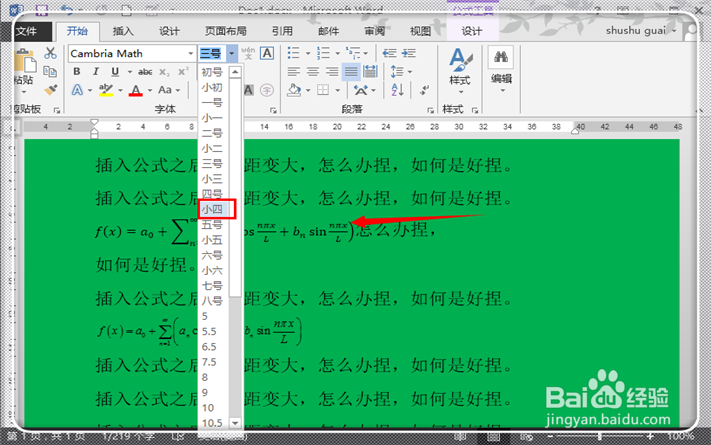The height and width of the screenshot is (445, 711).
Task: Apply distributed alignment icon
Action: pyautogui.click(x=370, y=71)
